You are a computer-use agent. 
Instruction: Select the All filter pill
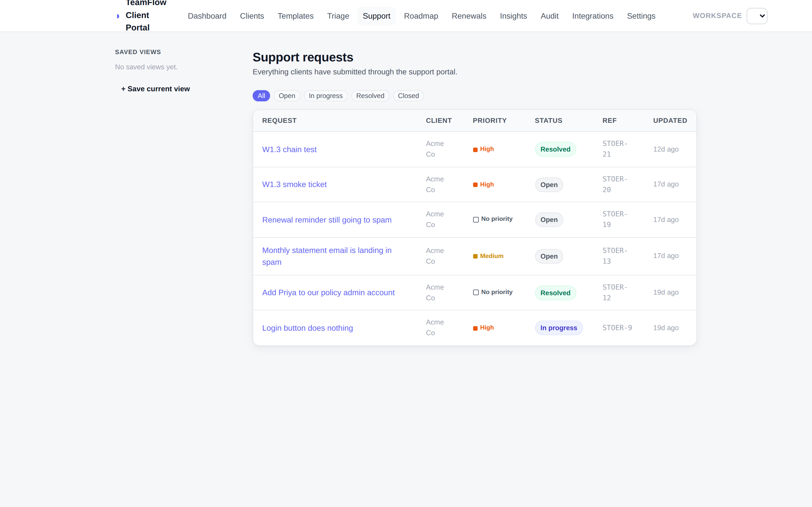click(x=261, y=96)
